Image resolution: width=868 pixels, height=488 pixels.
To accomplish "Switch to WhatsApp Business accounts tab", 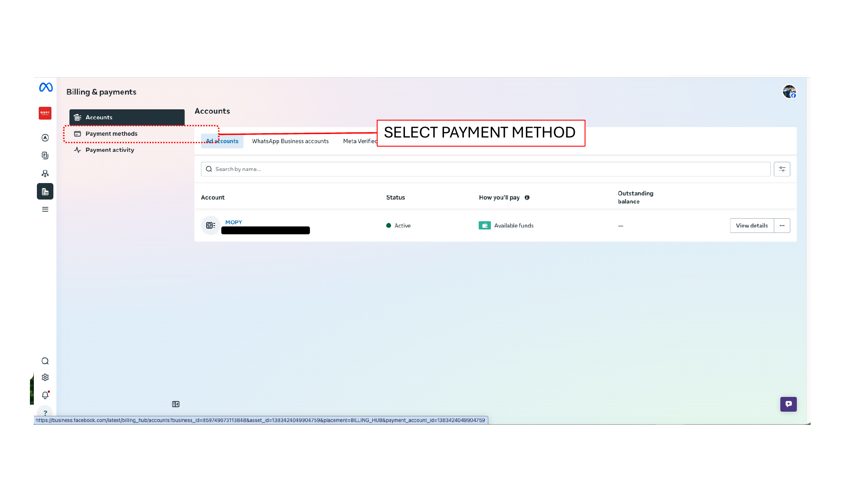I will point(290,141).
